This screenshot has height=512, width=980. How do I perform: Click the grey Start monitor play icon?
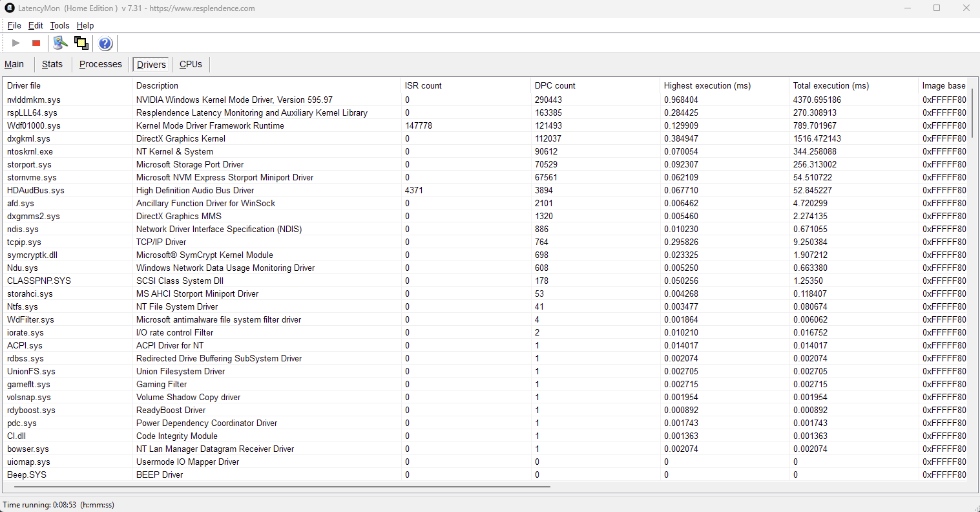click(16, 43)
